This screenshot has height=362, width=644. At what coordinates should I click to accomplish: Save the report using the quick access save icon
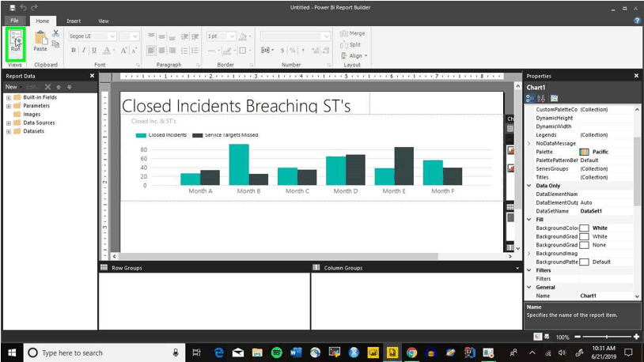pyautogui.click(x=13, y=7)
